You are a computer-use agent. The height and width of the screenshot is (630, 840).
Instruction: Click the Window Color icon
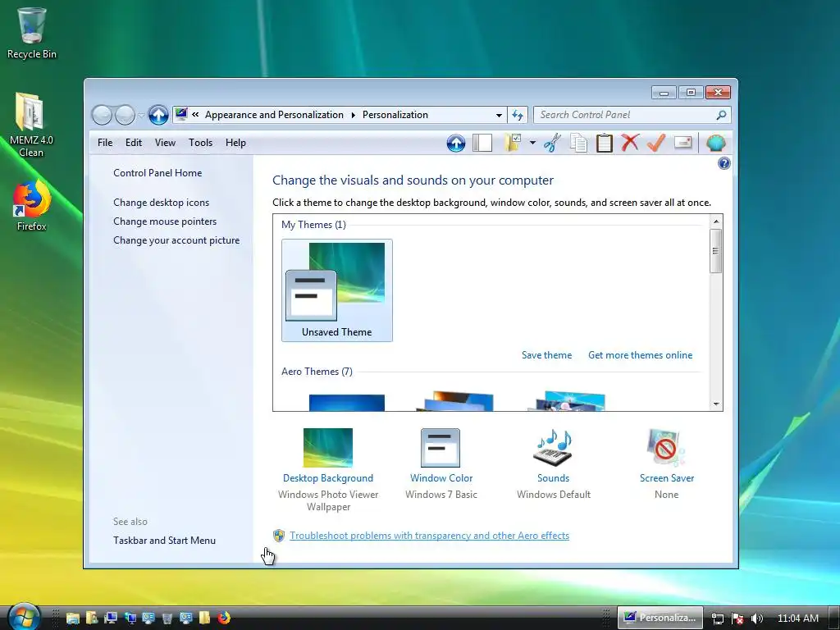pos(441,448)
